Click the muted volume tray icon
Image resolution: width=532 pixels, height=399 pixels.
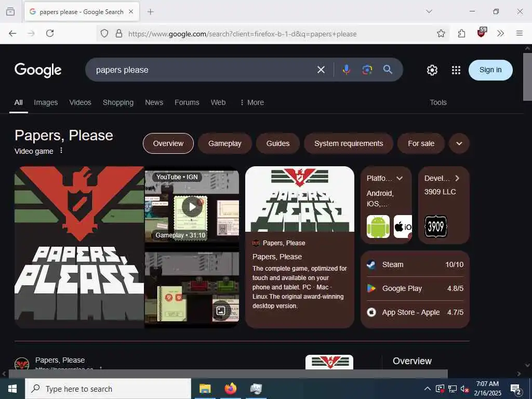[464, 389]
